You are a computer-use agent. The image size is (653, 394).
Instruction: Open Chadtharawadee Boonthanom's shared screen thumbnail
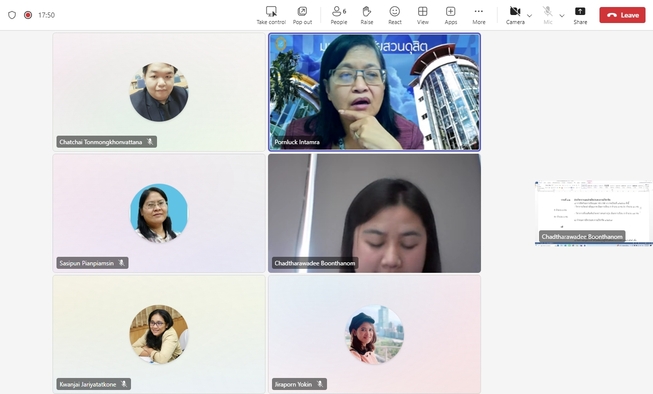tap(593, 213)
